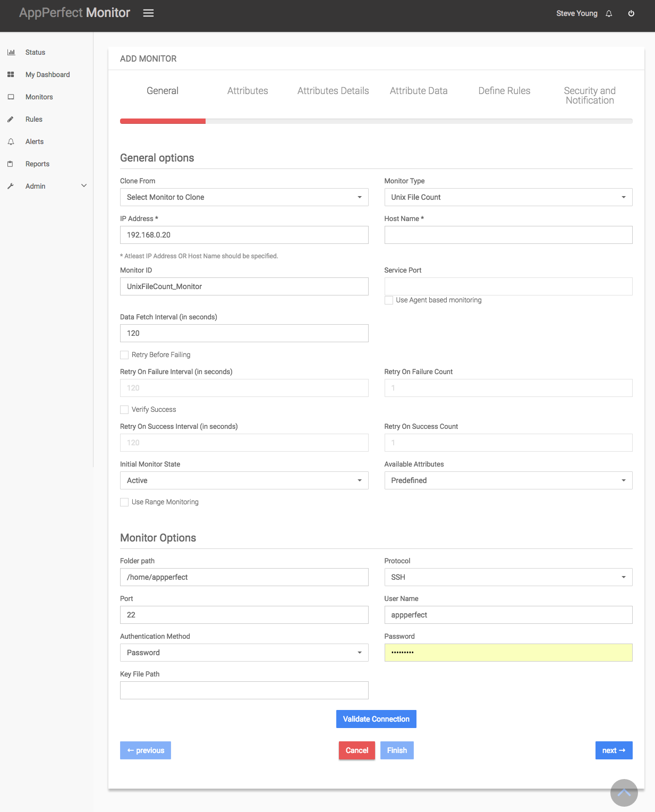This screenshot has height=812, width=655.
Task: Click Retry On Success Interval field
Action: (244, 443)
